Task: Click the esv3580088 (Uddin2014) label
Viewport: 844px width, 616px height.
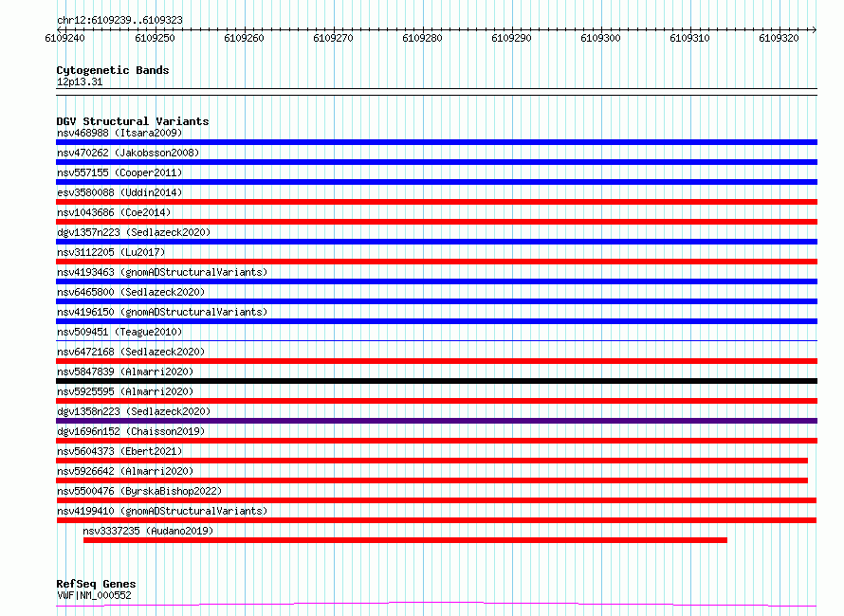Action: (119, 192)
